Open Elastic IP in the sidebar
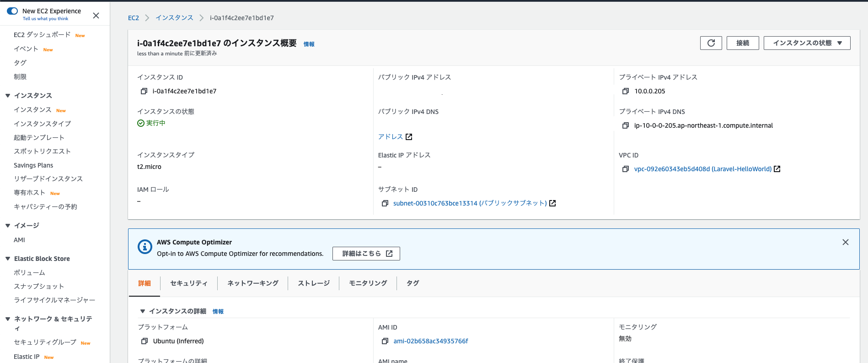The image size is (868, 363). pyautogui.click(x=27, y=357)
